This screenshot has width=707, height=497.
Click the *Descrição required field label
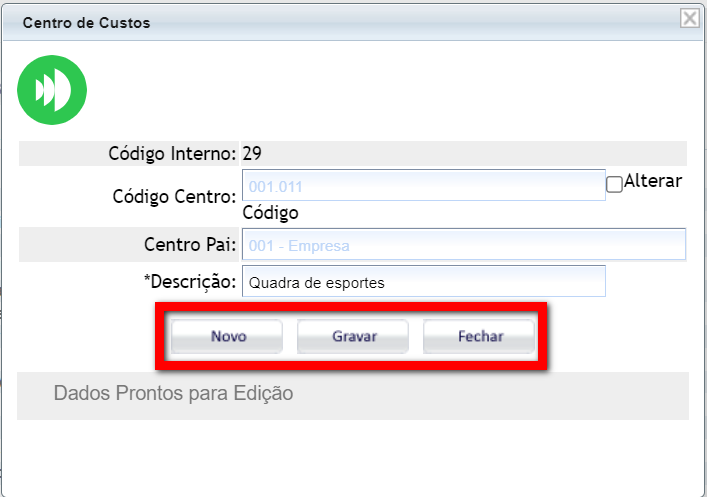[190, 281]
